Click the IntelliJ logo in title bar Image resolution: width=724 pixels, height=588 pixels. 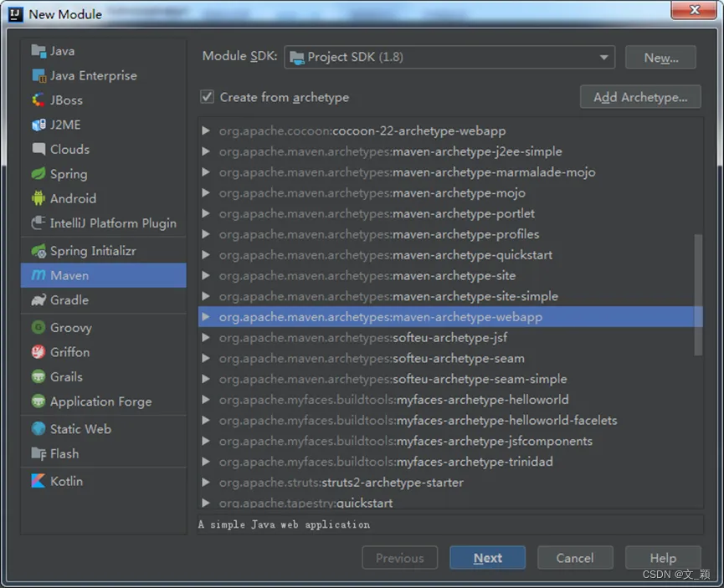(x=16, y=14)
